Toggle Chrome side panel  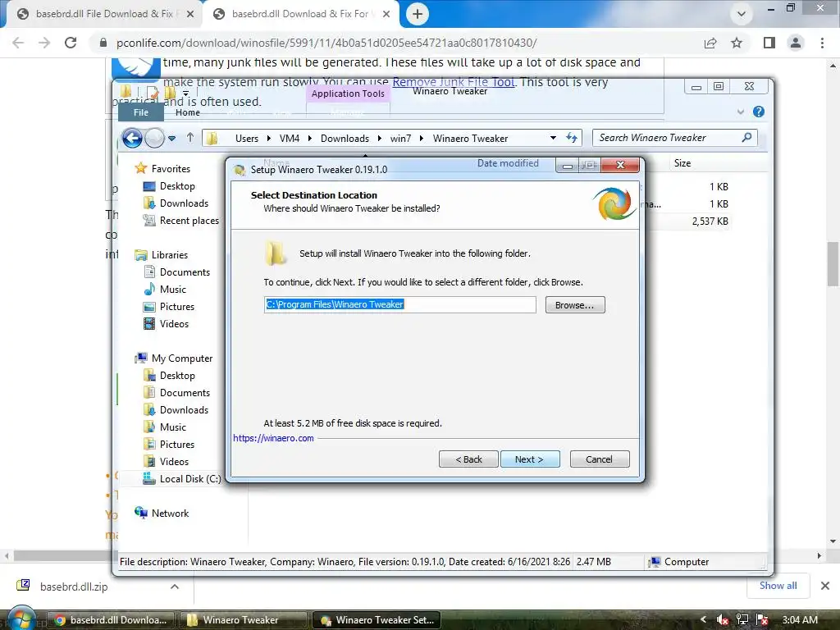coord(769,43)
